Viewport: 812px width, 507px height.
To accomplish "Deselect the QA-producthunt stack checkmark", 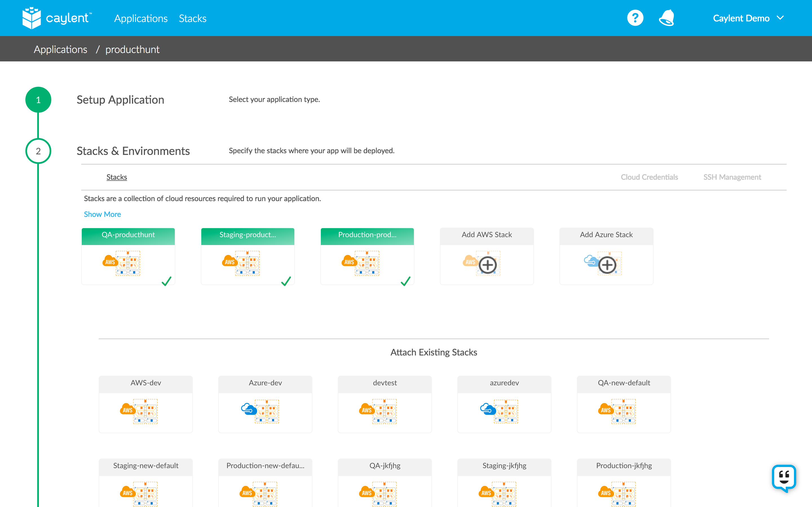I will click(x=166, y=281).
